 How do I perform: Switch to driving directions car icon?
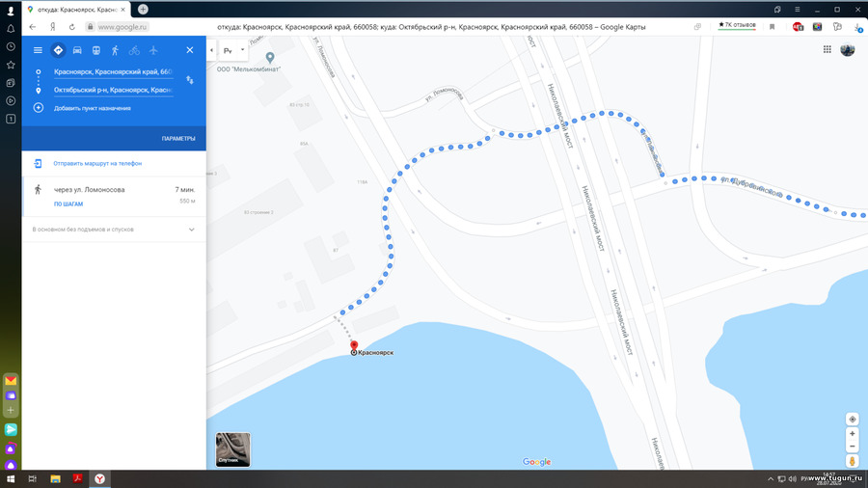pyautogui.click(x=77, y=50)
